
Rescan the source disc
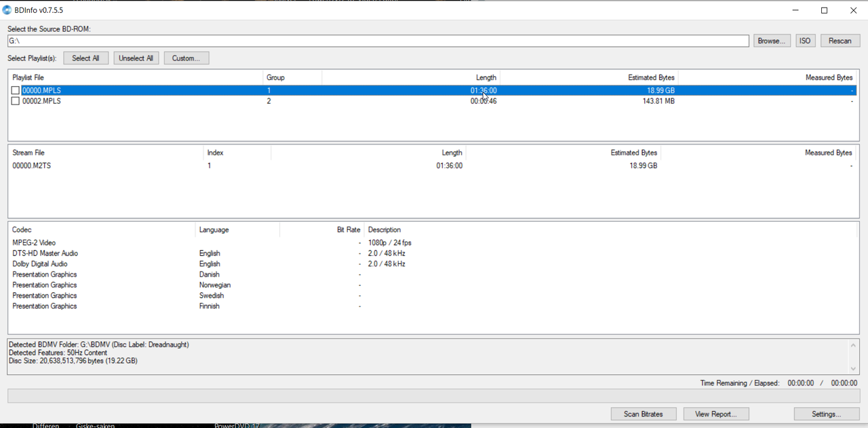[x=840, y=41]
